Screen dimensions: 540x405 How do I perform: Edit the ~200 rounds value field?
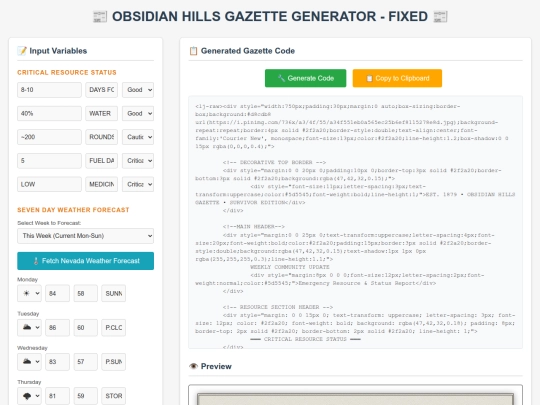coord(49,137)
